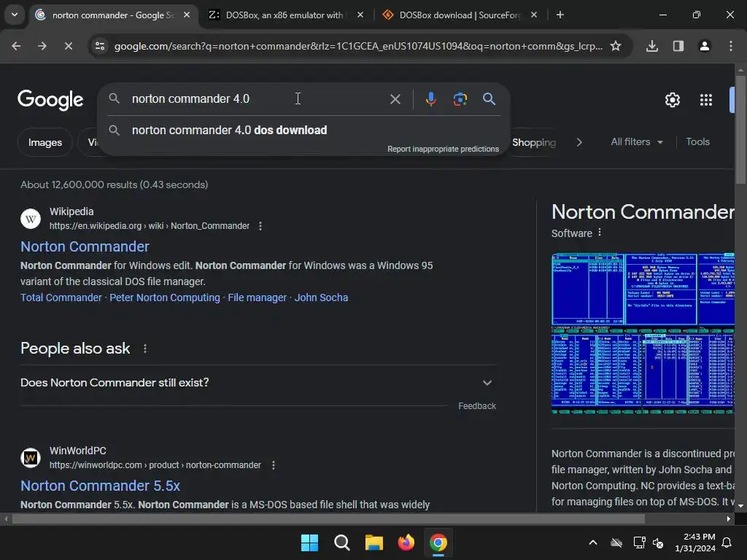Open File Explorer from taskbar
The height and width of the screenshot is (560, 747).
374,542
